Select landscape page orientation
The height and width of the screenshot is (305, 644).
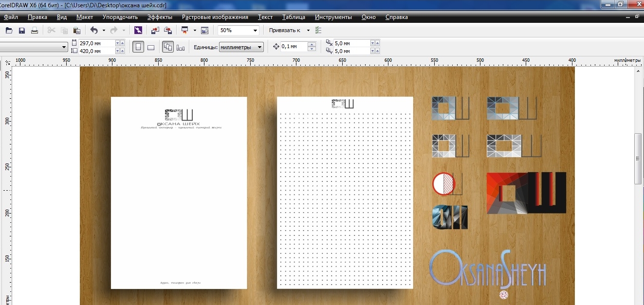[x=151, y=47]
